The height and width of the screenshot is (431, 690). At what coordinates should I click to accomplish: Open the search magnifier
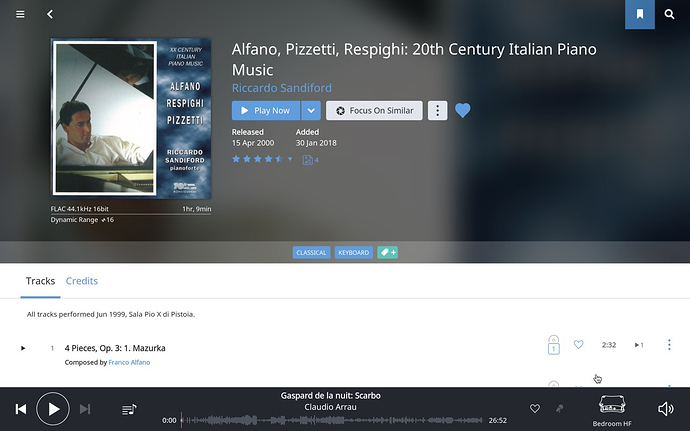click(669, 15)
